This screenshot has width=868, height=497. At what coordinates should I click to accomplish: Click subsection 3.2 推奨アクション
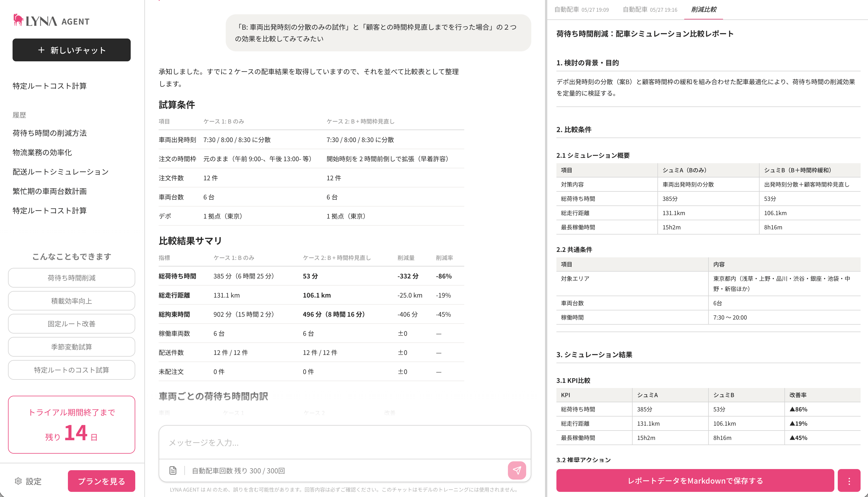[x=583, y=460]
